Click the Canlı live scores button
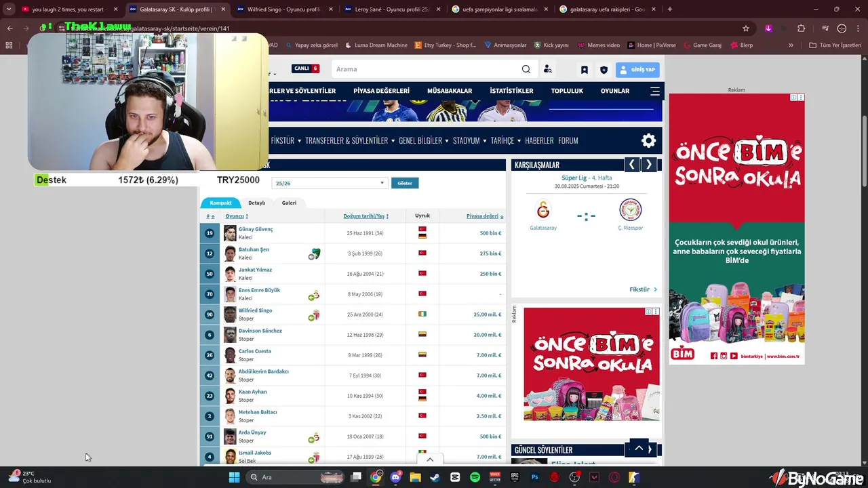This screenshot has height=488, width=868. pos(305,68)
